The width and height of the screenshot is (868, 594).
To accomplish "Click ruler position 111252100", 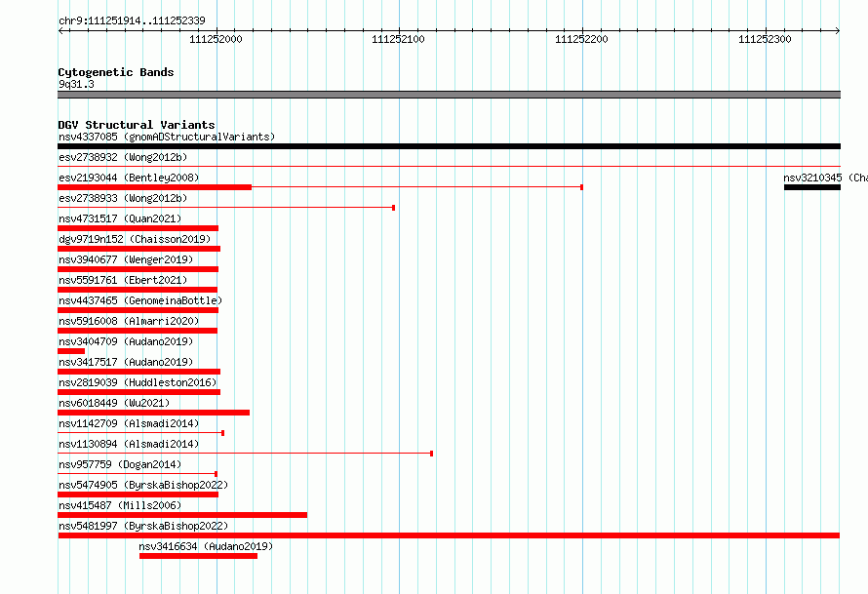I will point(398,39).
